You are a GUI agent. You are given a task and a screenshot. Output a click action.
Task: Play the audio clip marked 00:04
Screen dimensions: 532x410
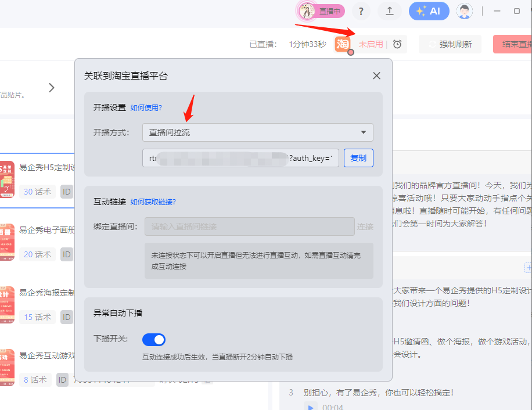(x=310, y=407)
